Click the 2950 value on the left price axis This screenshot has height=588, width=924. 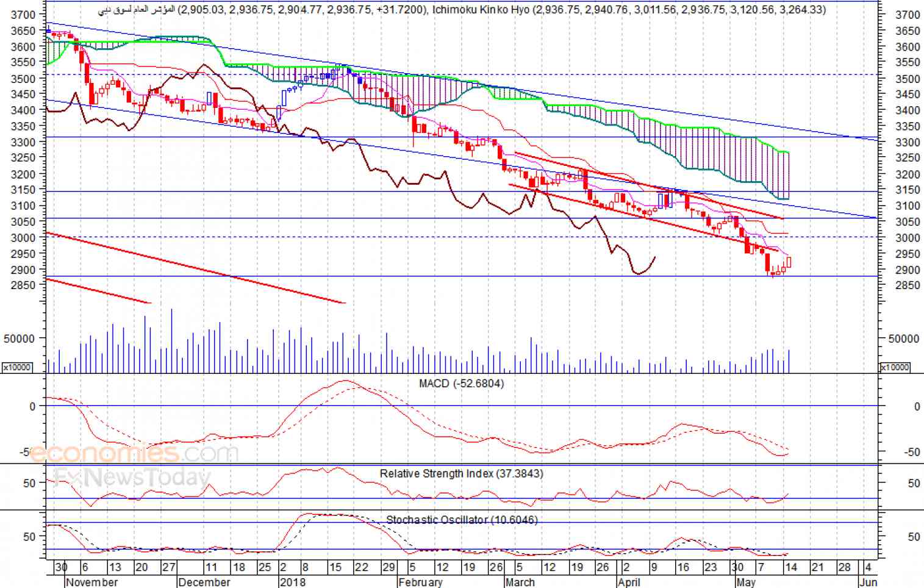23,254
